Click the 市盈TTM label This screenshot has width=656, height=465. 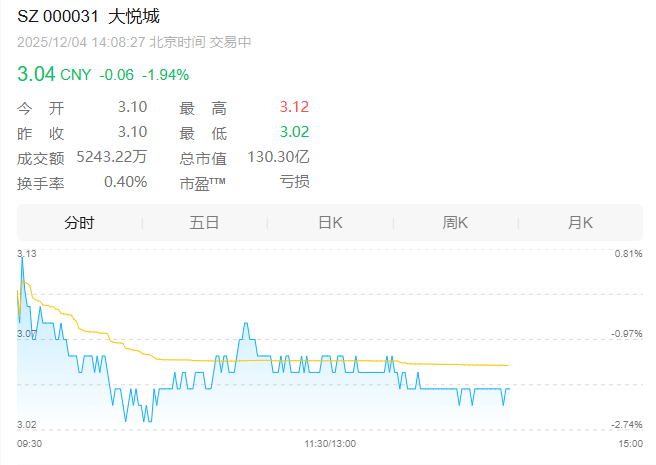coord(202,184)
